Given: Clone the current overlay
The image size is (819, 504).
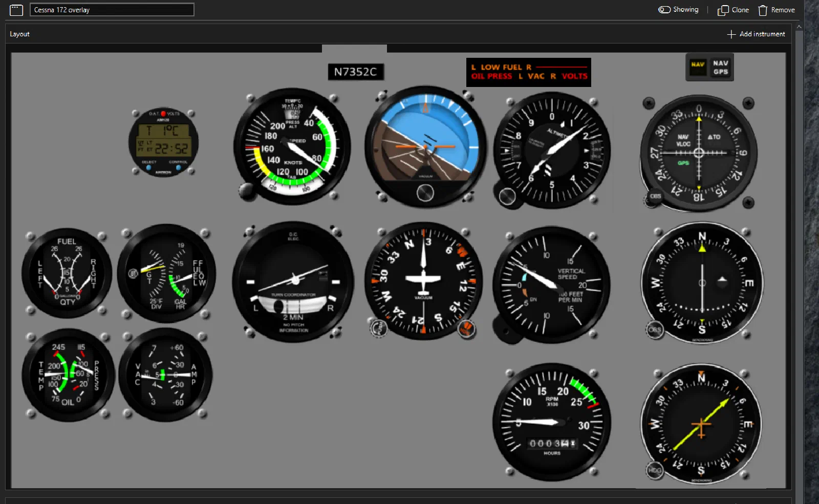Looking at the screenshot, I should point(733,10).
